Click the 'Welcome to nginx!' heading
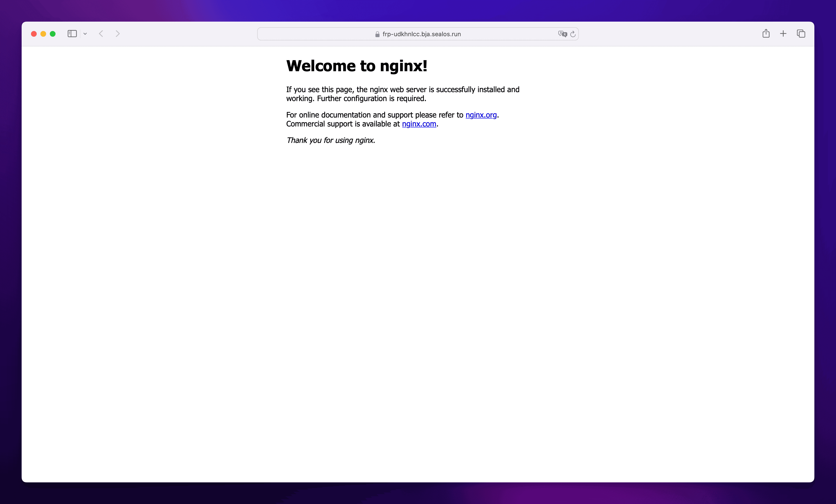The width and height of the screenshot is (836, 504). click(357, 66)
